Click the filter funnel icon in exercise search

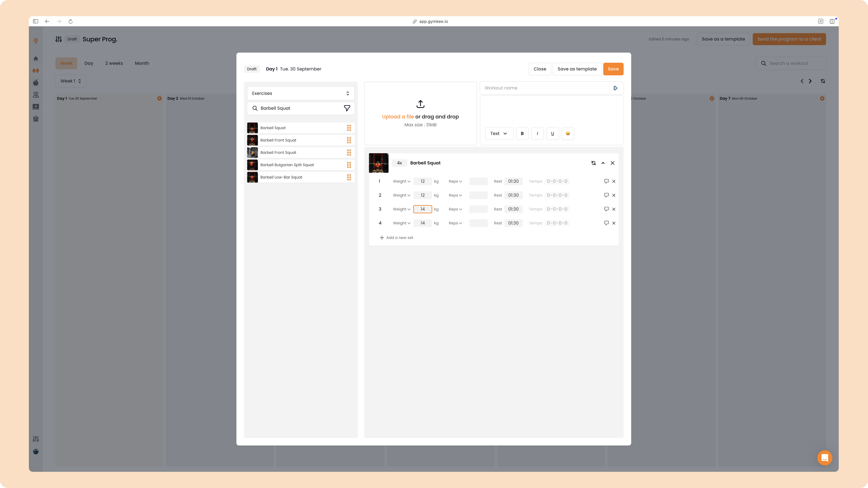347,108
